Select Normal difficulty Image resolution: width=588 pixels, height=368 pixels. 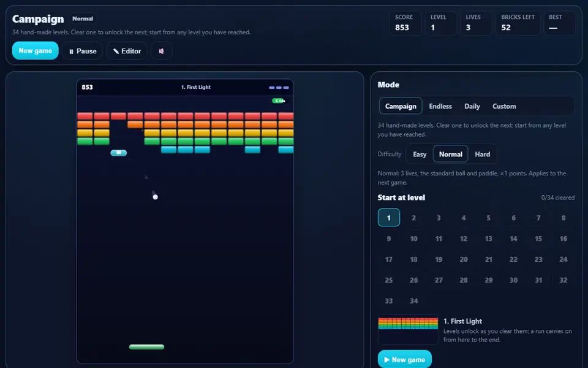click(x=450, y=154)
